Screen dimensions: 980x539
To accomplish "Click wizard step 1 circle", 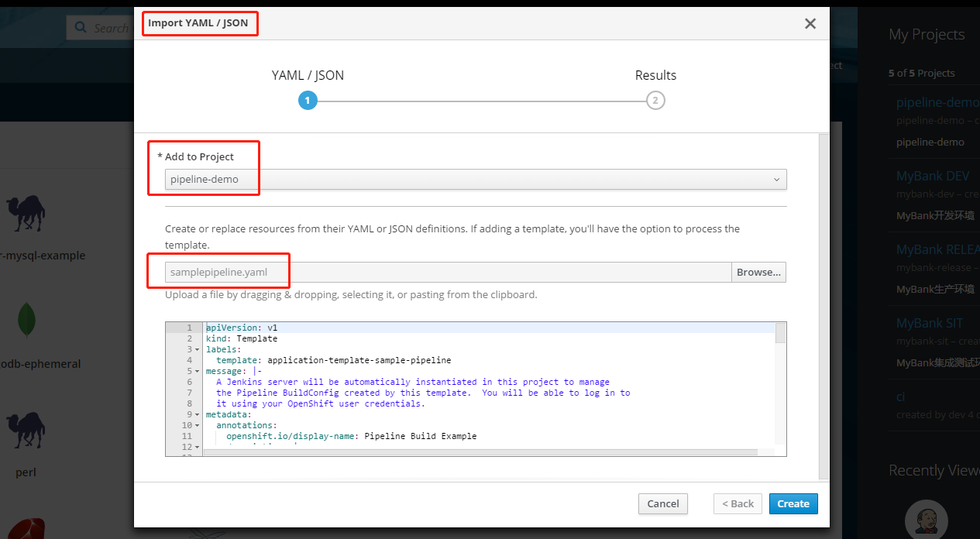I will coord(308,101).
